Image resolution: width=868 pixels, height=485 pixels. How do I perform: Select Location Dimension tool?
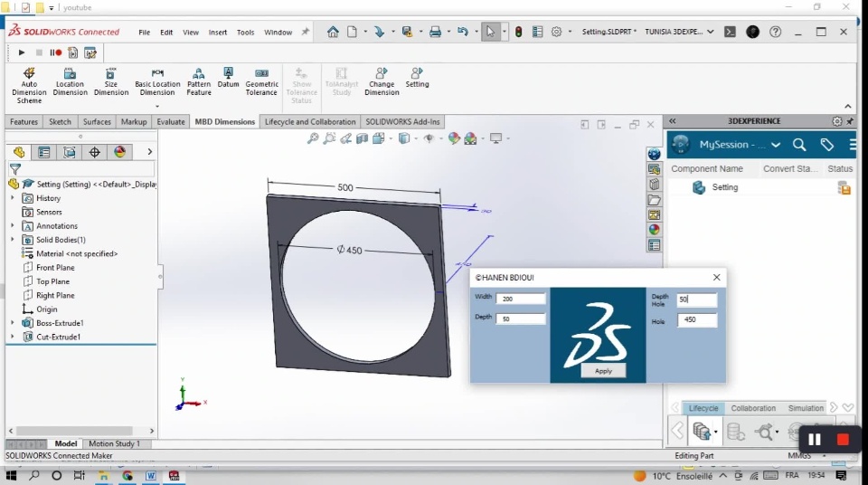click(x=70, y=81)
